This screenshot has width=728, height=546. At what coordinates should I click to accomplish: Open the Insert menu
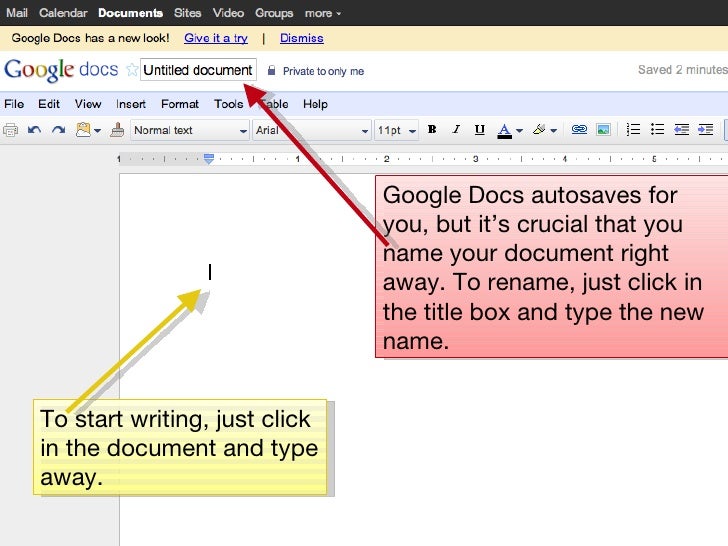coord(131,104)
